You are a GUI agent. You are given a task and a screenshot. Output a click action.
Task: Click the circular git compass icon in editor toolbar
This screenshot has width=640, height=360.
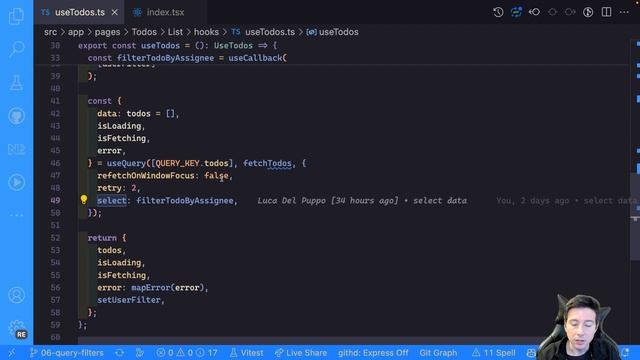pyautogui.click(x=588, y=12)
